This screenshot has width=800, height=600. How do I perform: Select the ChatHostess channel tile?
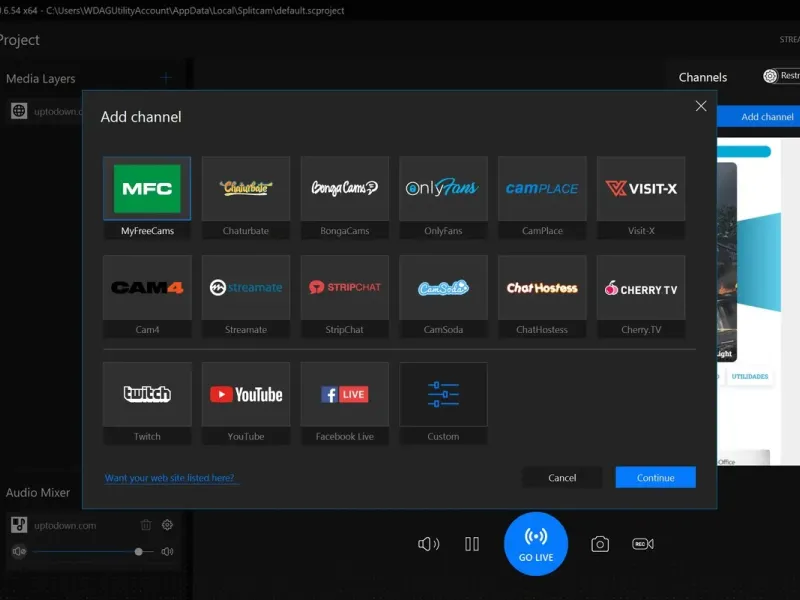coord(542,296)
